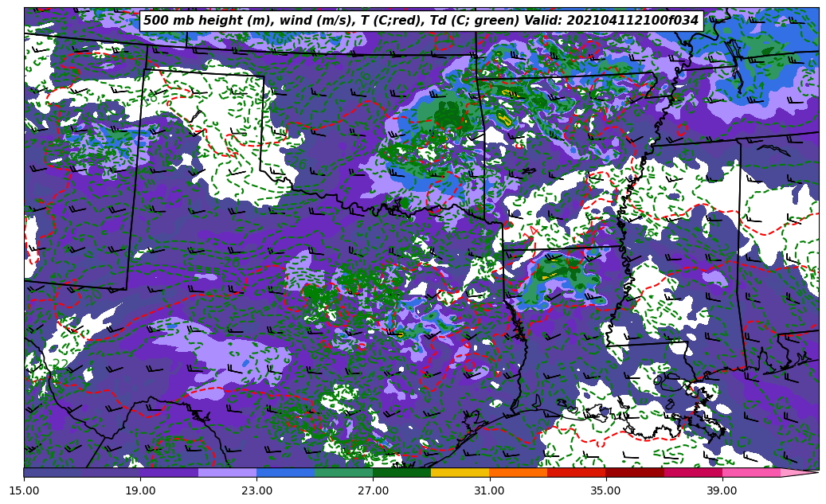Select the 23.00 colorbar tick label

click(256, 490)
